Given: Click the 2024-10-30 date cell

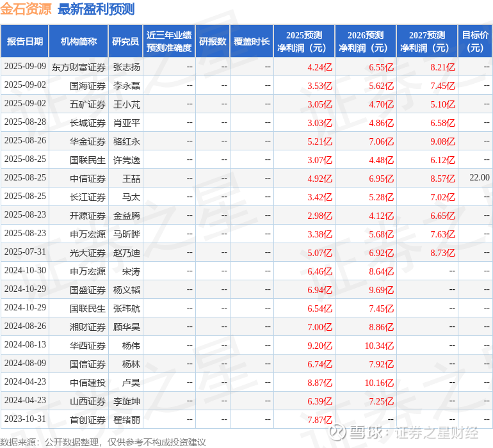Looking at the screenshot, I should [25, 270].
